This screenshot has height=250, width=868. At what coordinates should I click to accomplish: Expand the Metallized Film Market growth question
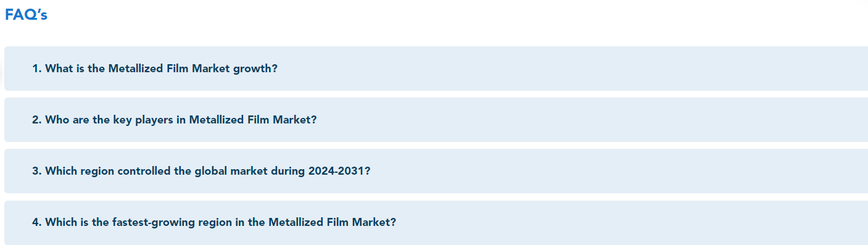155,69
